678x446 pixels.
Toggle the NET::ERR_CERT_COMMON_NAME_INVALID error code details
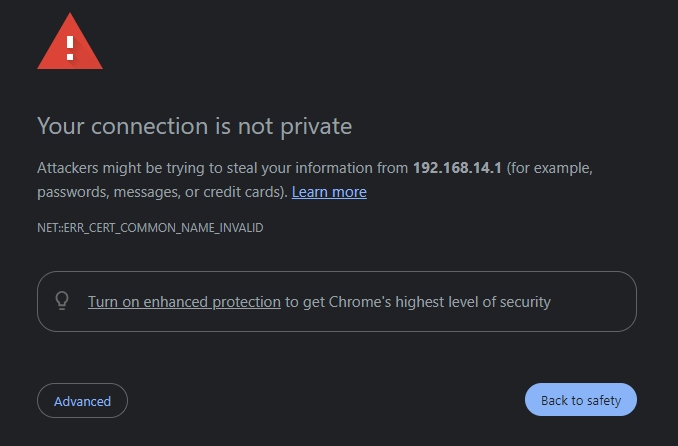pyautogui.click(x=150, y=228)
